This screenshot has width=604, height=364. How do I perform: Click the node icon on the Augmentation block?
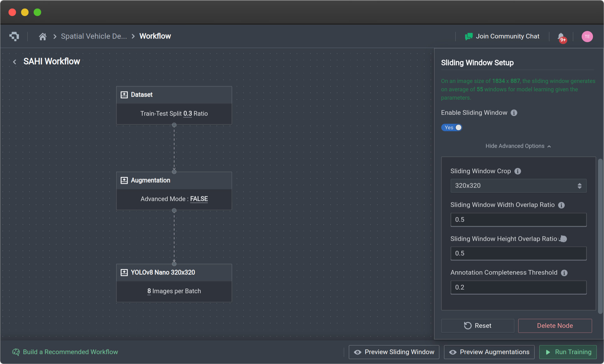click(x=124, y=180)
